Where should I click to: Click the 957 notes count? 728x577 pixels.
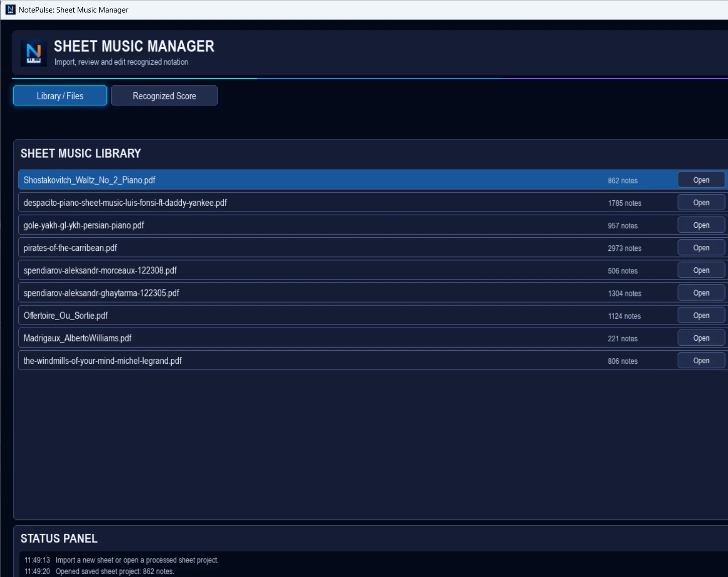pyautogui.click(x=623, y=226)
